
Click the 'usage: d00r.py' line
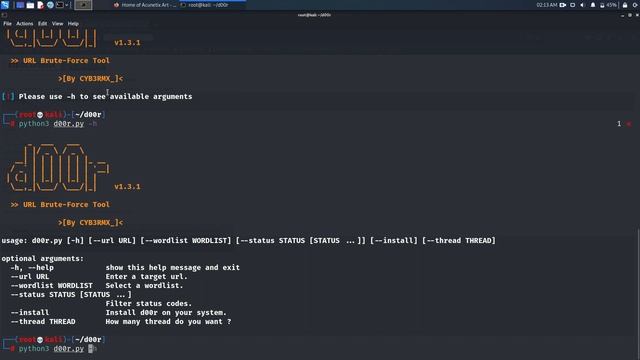[248, 240]
